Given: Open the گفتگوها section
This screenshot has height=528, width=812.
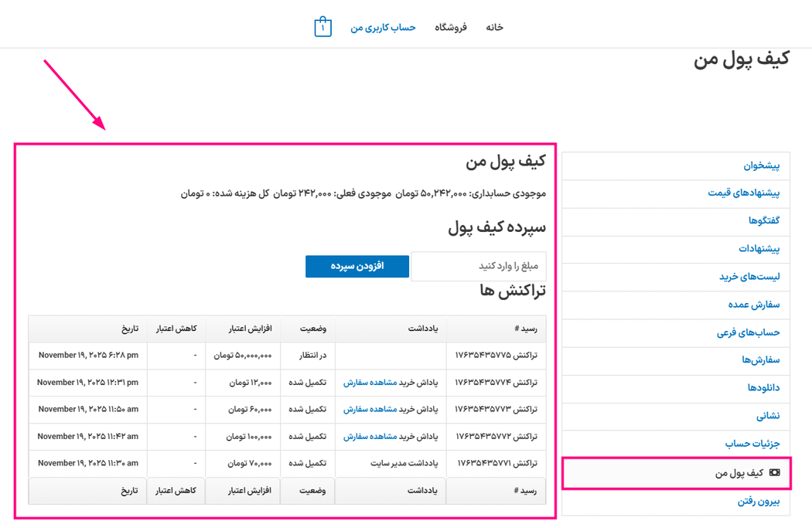Looking at the screenshot, I should (x=765, y=222).
